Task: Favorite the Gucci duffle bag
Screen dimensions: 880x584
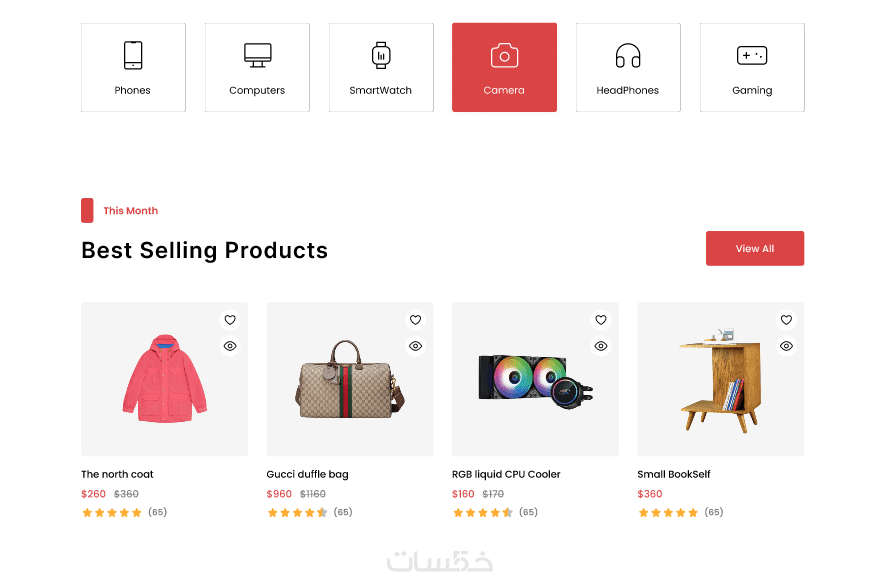Action: 415,320
